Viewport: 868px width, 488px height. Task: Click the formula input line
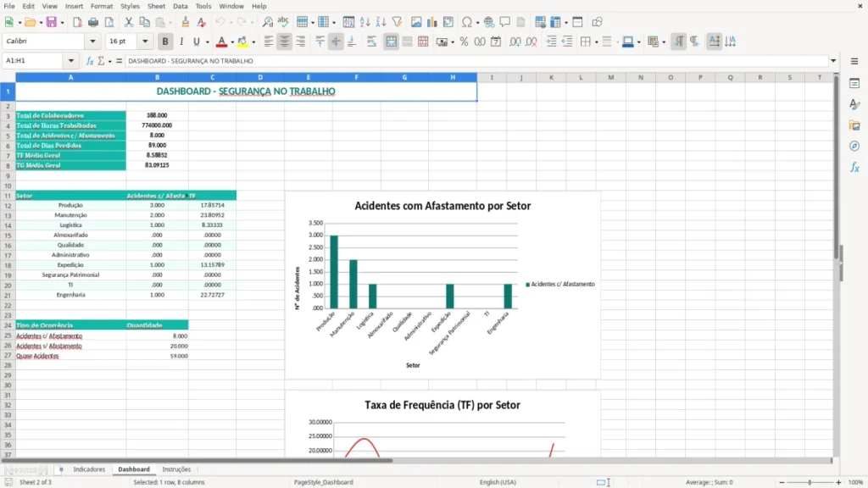[476, 61]
